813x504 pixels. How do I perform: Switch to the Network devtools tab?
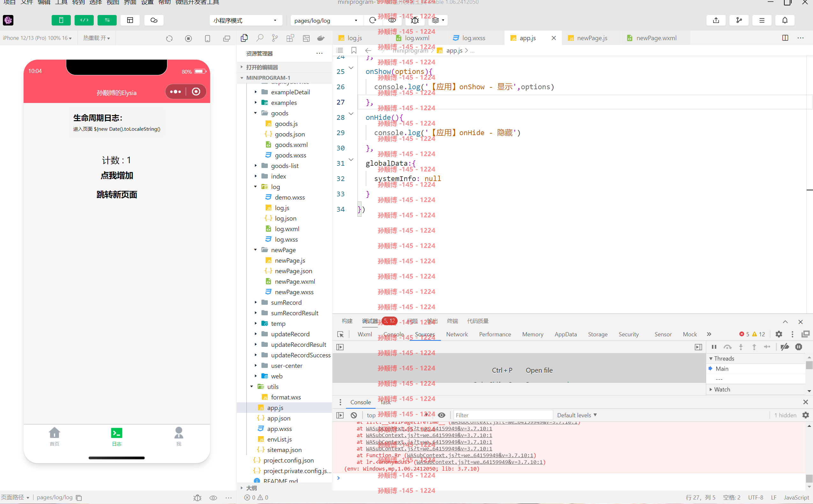[x=457, y=334]
